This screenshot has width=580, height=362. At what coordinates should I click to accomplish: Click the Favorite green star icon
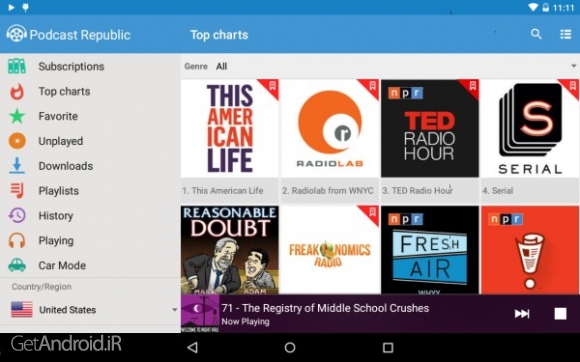17,116
